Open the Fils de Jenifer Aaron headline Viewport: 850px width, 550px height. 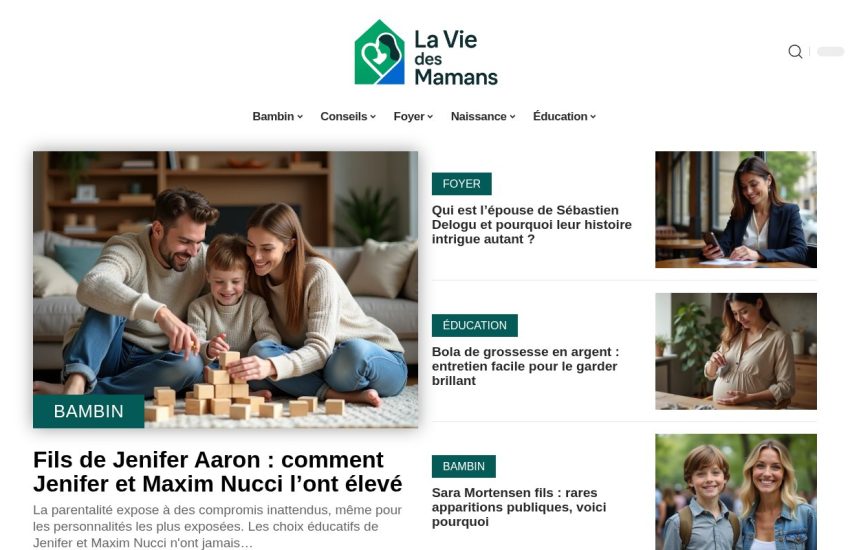click(218, 471)
